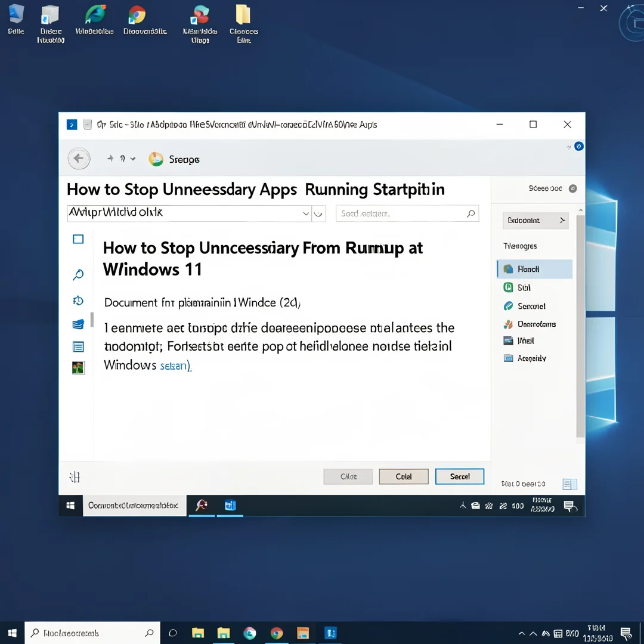This screenshot has width=644, height=644.
Task: Show hidden icons chevron in system tray
Action: [x=522, y=633]
